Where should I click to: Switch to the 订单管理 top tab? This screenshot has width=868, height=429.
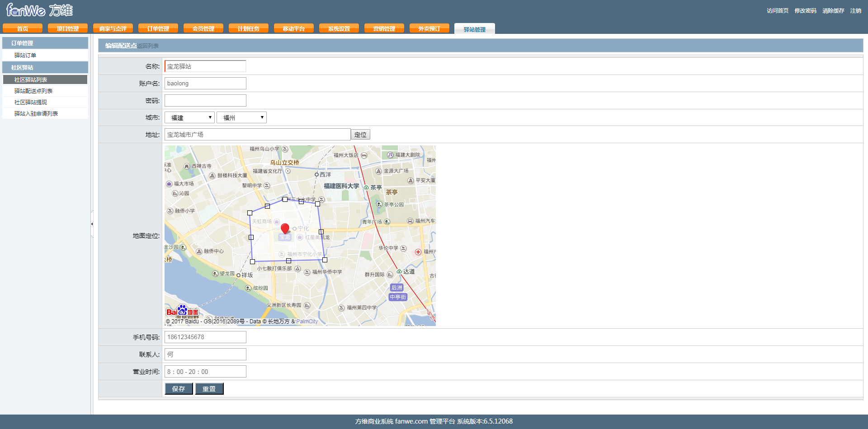click(x=158, y=28)
